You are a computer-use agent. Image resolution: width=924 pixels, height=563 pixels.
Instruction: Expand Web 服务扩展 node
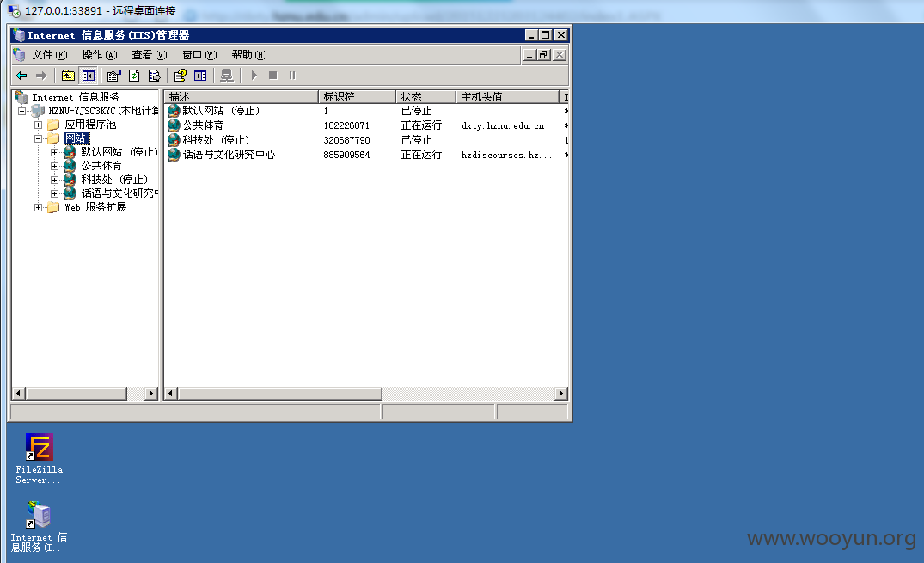pyautogui.click(x=39, y=207)
